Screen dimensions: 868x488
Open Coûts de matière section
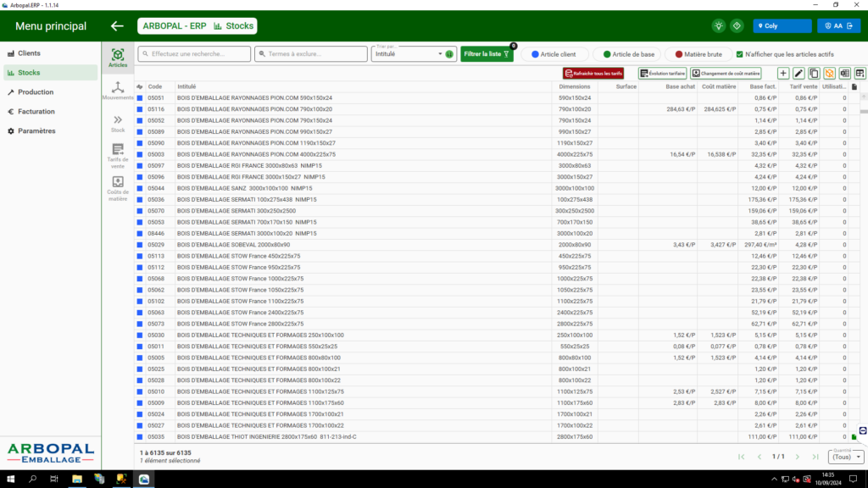coord(117,189)
